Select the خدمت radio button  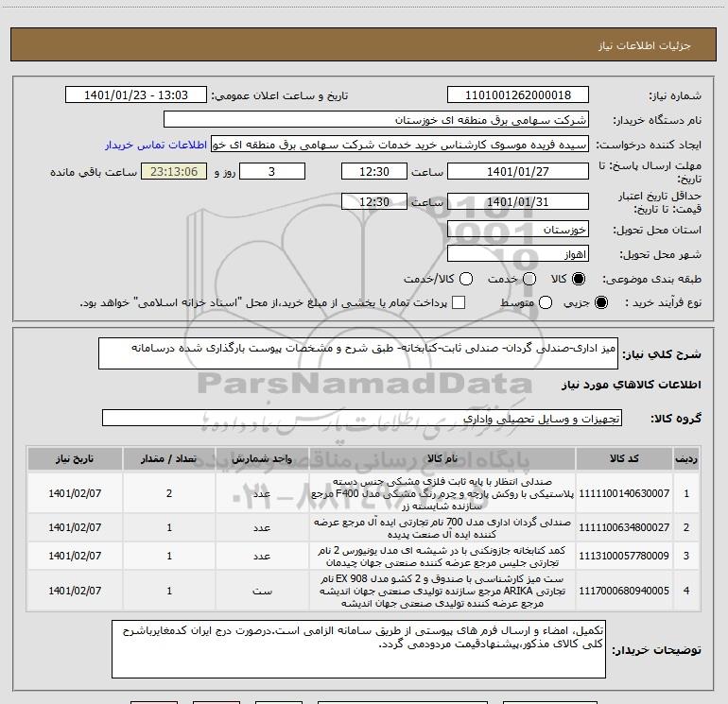529,279
